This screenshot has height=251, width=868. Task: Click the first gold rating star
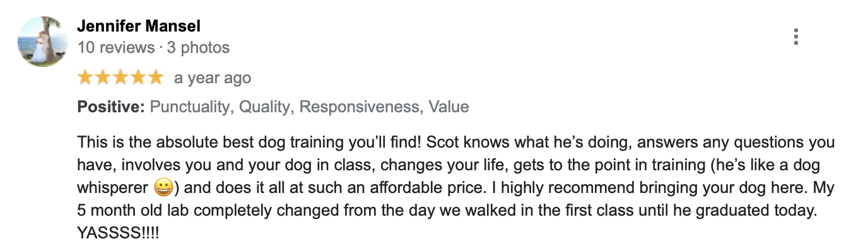pos(85,78)
